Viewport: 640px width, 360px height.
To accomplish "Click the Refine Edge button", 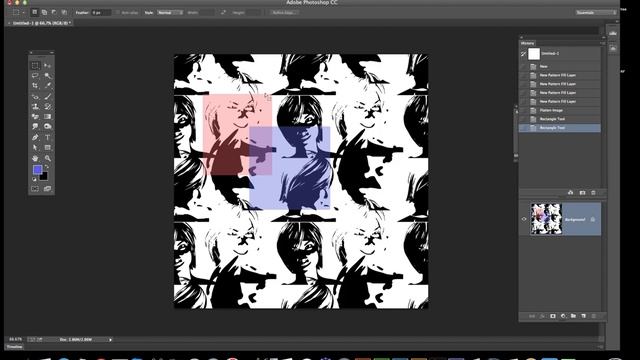I will [x=284, y=13].
